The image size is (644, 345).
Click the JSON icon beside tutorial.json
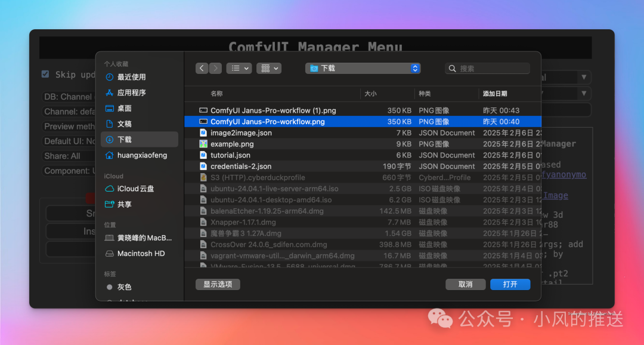[203, 155]
